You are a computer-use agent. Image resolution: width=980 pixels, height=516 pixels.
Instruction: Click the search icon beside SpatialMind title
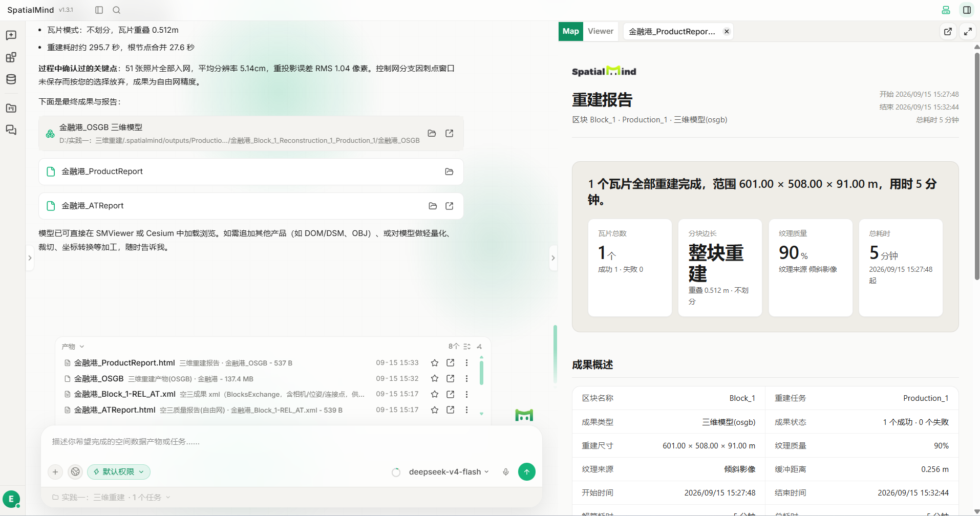coord(117,10)
